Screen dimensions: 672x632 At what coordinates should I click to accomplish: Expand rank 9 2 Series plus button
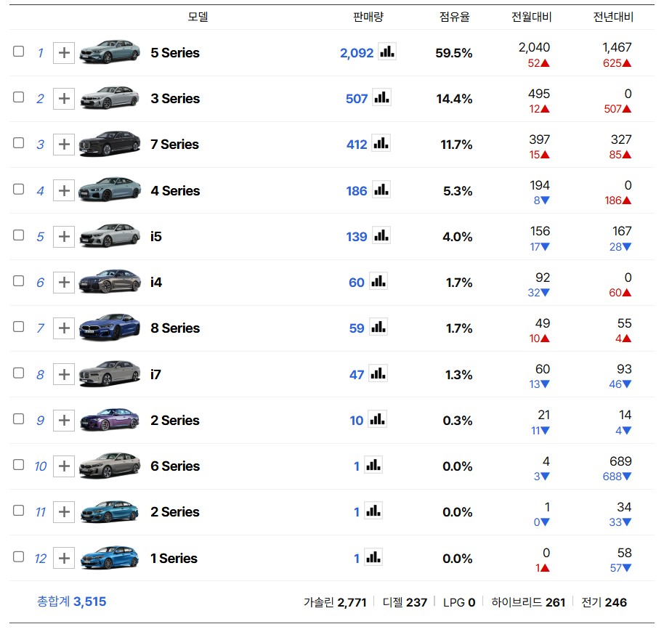(64, 421)
